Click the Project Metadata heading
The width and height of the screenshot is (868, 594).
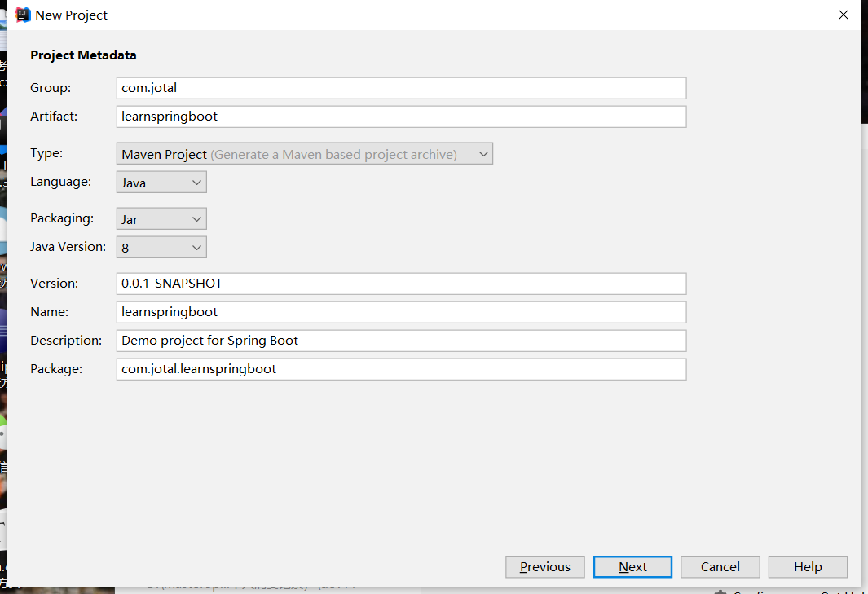pyautogui.click(x=83, y=55)
